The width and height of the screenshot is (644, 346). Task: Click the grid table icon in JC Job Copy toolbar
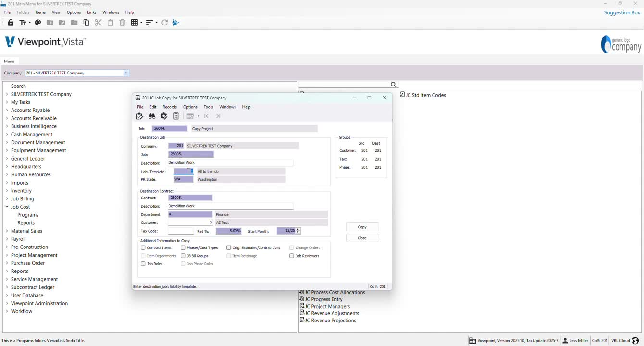[x=190, y=116]
